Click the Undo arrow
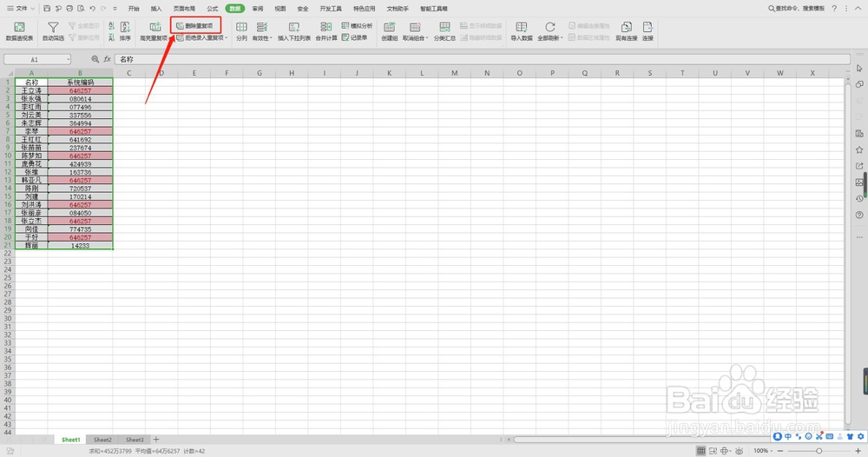868x457 pixels. pyautogui.click(x=93, y=9)
